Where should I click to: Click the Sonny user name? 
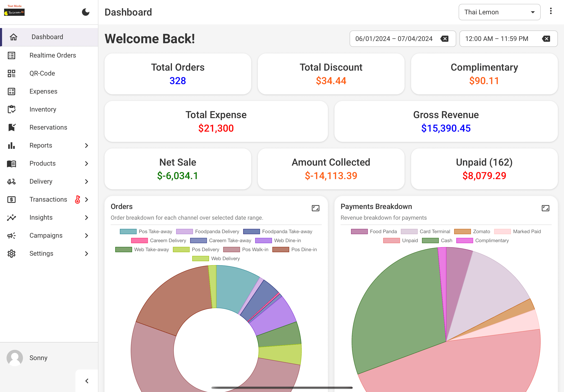38,358
